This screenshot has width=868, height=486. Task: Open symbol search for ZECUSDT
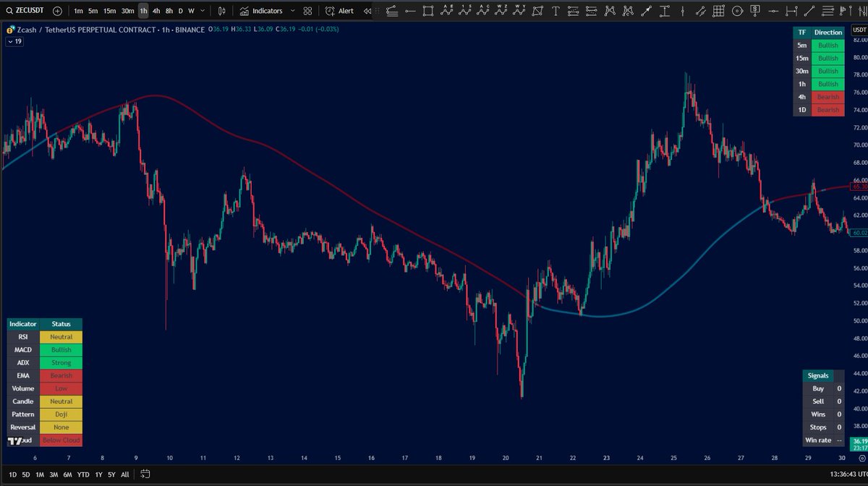[x=26, y=11]
